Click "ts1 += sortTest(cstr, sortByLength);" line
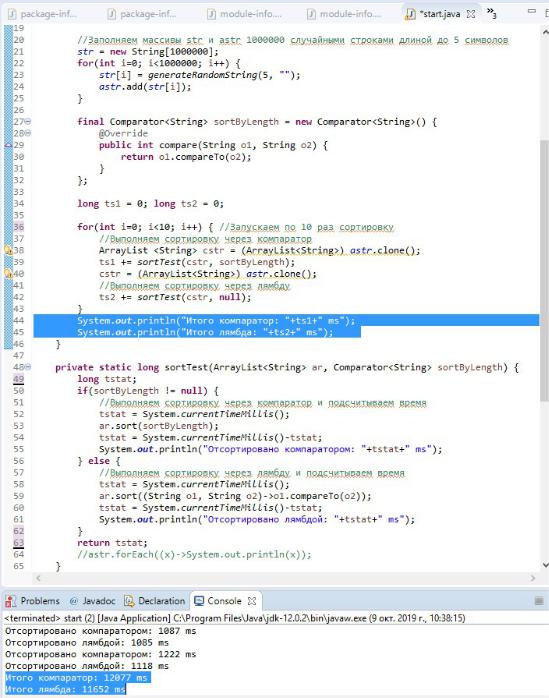The width and height of the screenshot is (549, 698). pyautogui.click(x=197, y=262)
